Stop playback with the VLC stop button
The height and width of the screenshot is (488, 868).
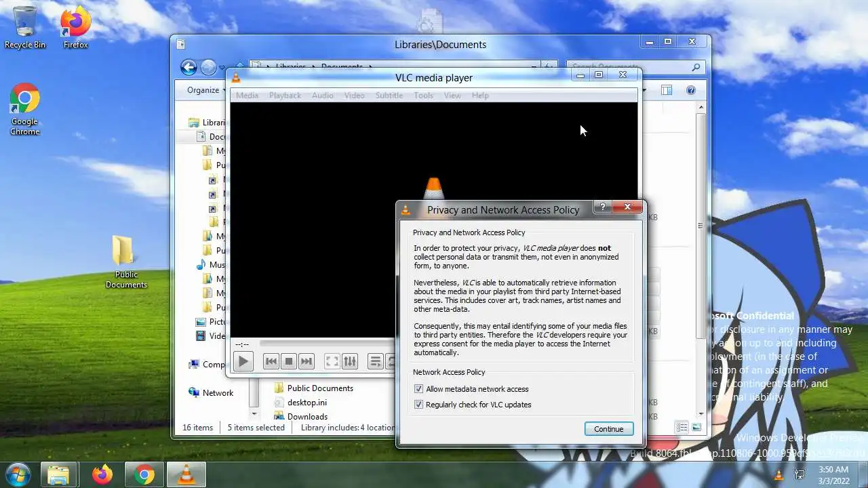coord(288,361)
